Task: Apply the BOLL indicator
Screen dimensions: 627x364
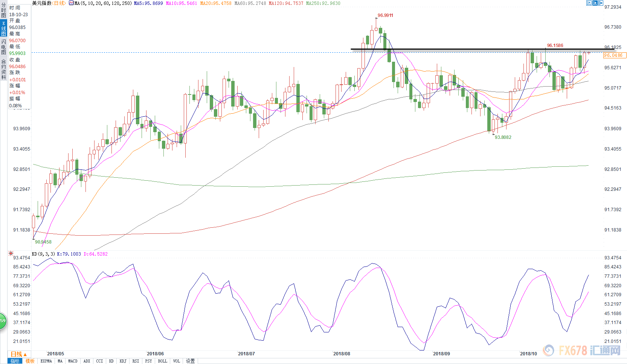Action: (163, 361)
